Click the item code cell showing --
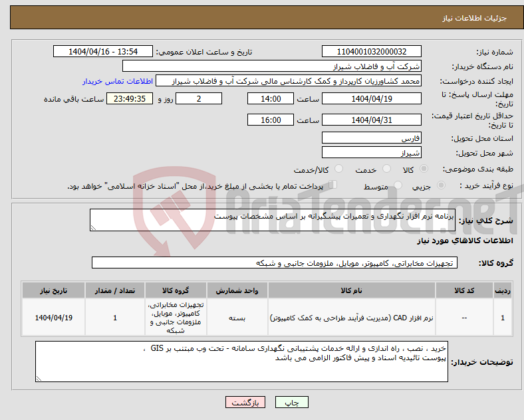Image resolution: width=524 pixels, height=420 pixels. [464, 318]
